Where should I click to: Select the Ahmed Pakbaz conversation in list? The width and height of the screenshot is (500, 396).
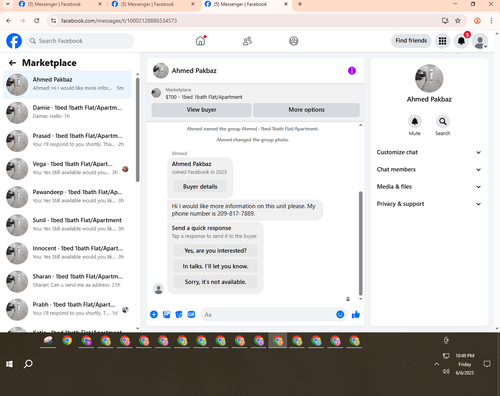pyautogui.click(x=68, y=84)
